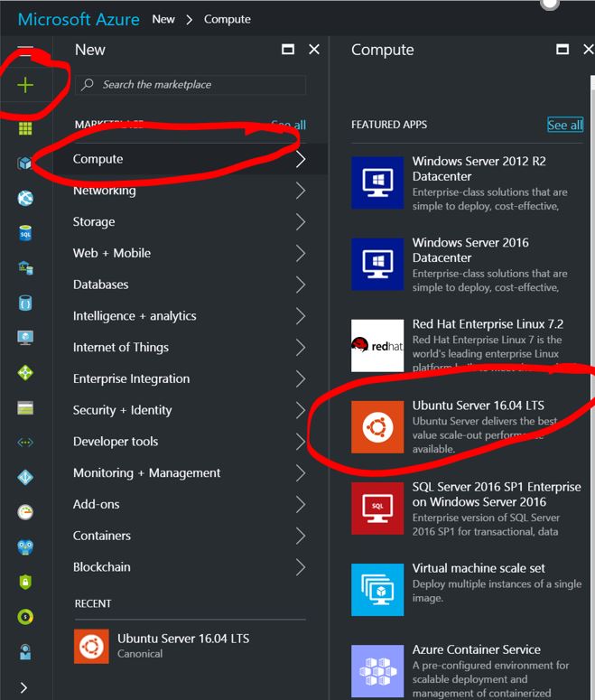Click the Windows Server 2012 R2 icon
The height and width of the screenshot is (700, 595).
377,182
